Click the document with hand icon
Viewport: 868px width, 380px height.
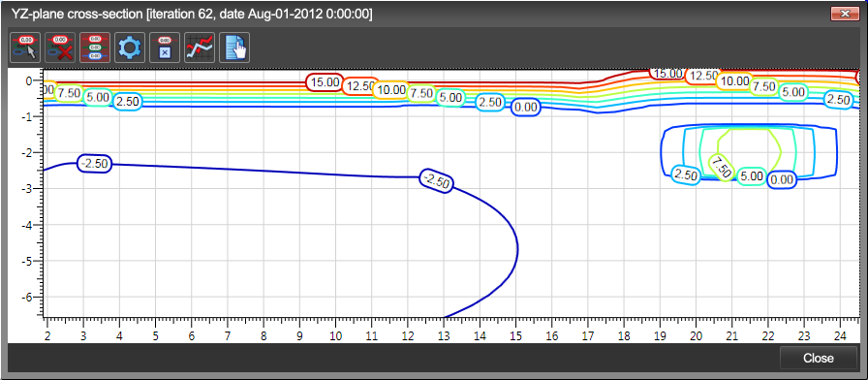(234, 47)
